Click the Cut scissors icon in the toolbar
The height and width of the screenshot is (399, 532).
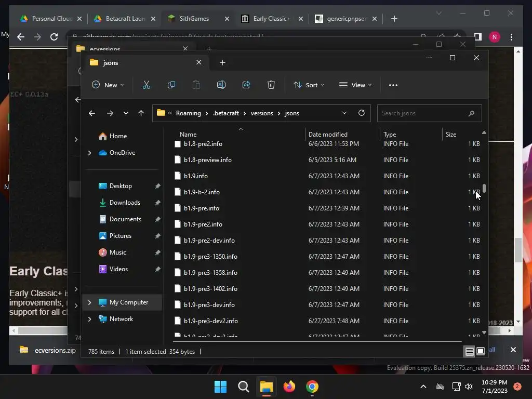pyautogui.click(x=146, y=85)
